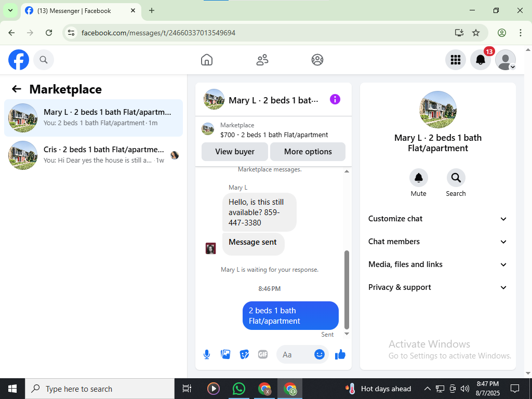Image resolution: width=532 pixels, height=399 pixels.
Task: Install app icon in address bar
Action: point(459,33)
